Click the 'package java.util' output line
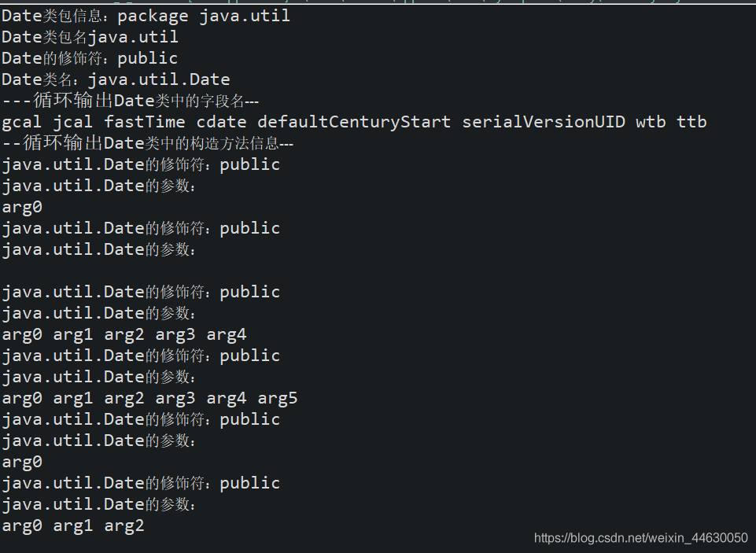The width and height of the screenshot is (756, 553). click(x=146, y=16)
